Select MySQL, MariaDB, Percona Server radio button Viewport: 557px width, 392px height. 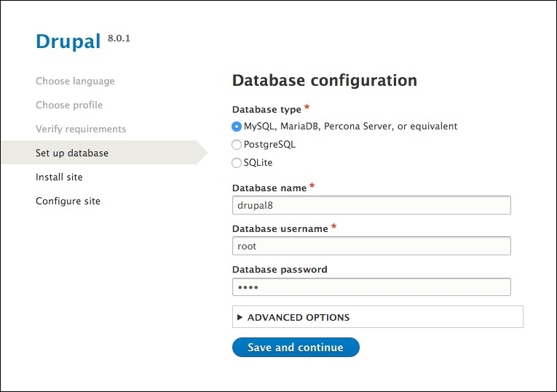tap(236, 127)
